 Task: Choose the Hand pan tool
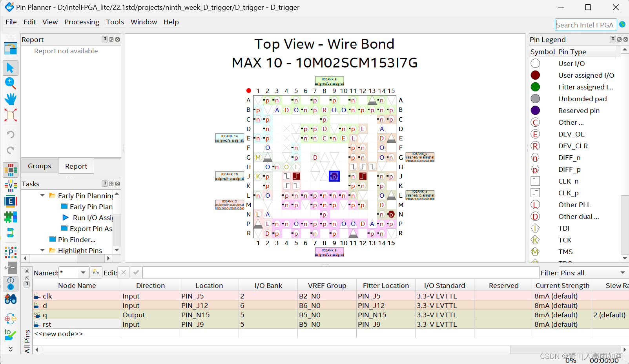11,99
